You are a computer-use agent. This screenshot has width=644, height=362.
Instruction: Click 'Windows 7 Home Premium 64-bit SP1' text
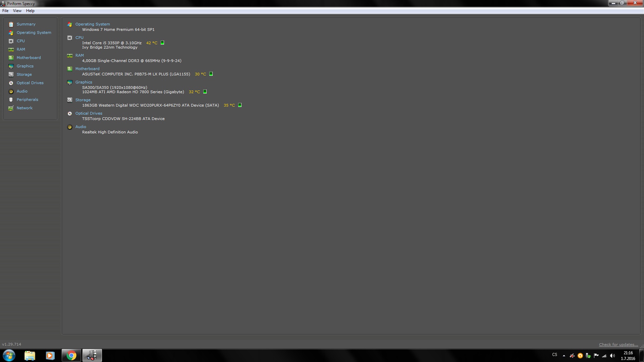pyautogui.click(x=118, y=29)
